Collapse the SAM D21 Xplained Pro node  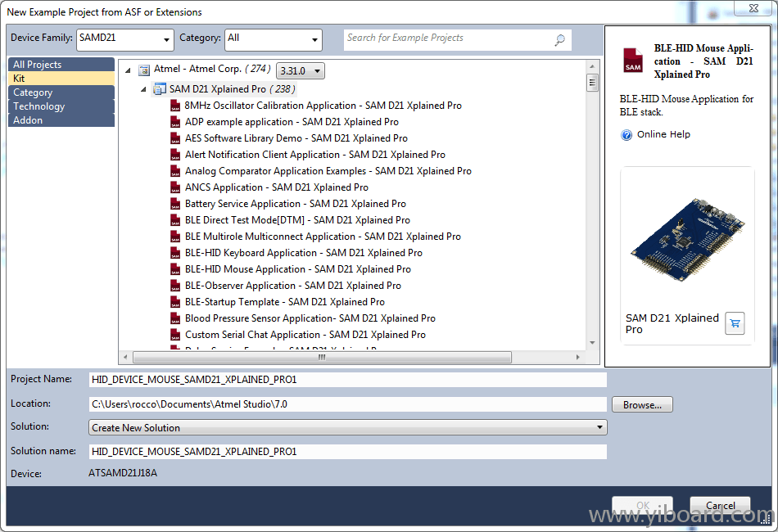tap(143, 89)
